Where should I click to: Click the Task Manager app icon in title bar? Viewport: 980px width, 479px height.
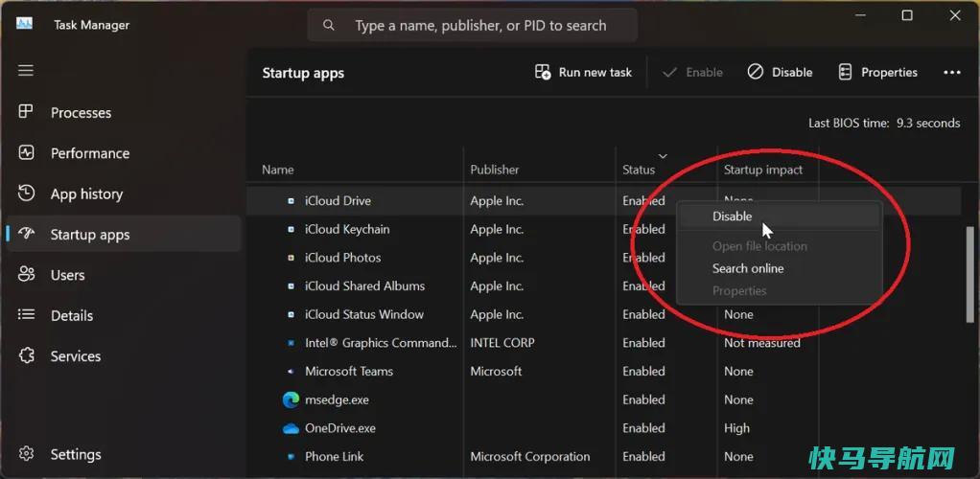tap(24, 24)
